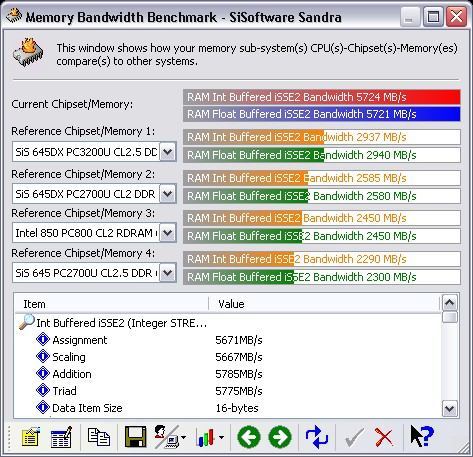Open dropdown arrow beside user/computer icon
The height and width of the screenshot is (457, 473).
tap(184, 437)
